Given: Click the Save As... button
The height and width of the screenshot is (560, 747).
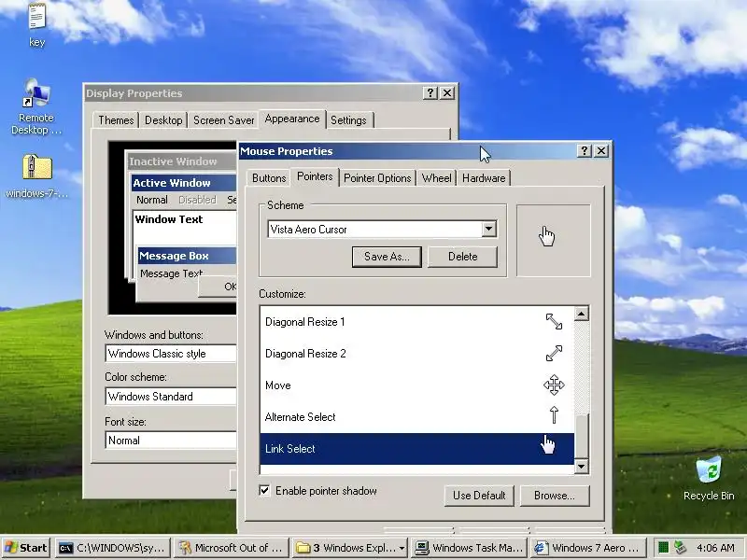Looking at the screenshot, I should (387, 257).
